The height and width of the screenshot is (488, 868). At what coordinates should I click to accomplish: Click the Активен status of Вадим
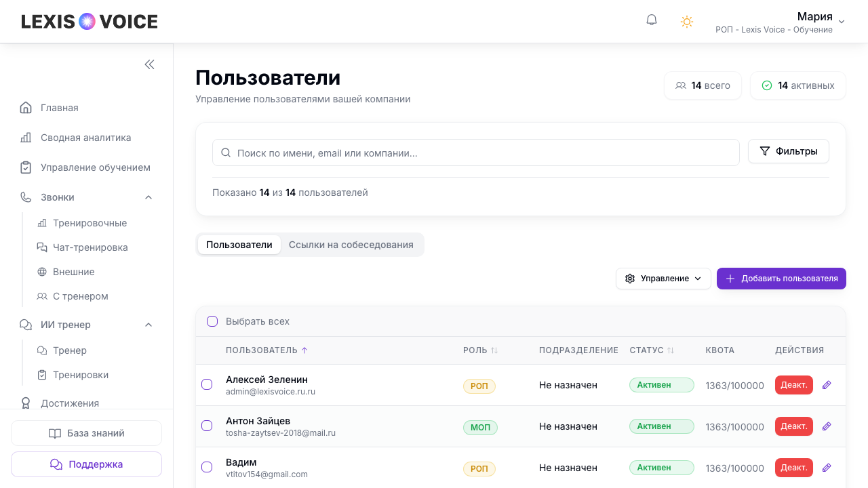click(662, 468)
